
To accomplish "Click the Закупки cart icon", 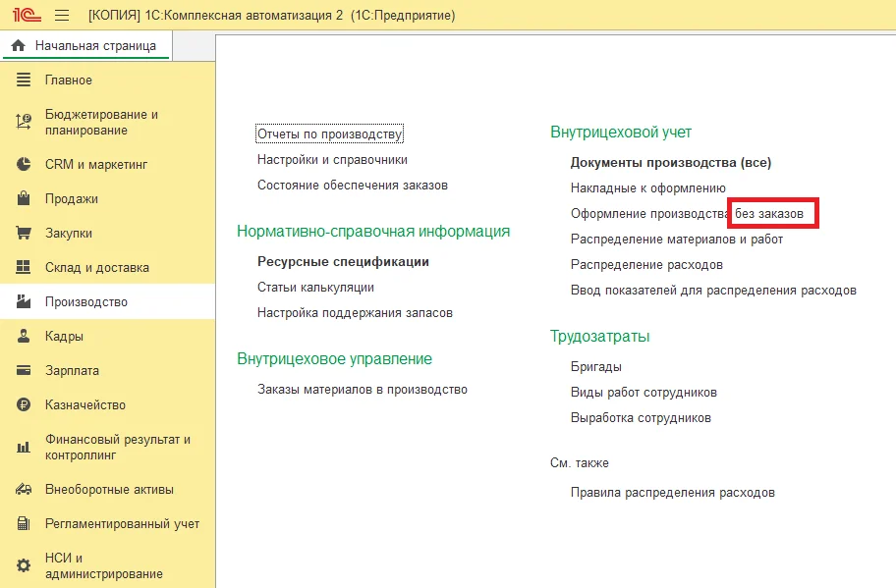I will [x=24, y=233].
